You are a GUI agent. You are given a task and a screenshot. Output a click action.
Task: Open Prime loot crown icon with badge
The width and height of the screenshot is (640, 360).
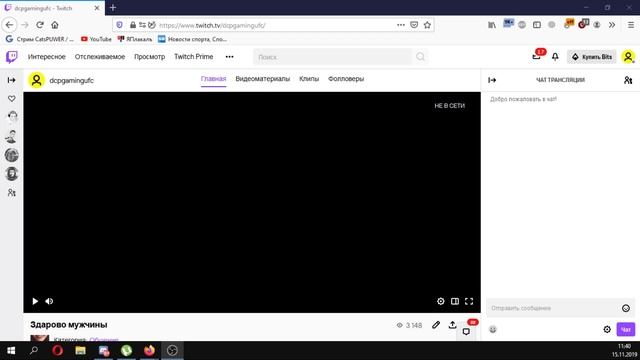coord(537,56)
